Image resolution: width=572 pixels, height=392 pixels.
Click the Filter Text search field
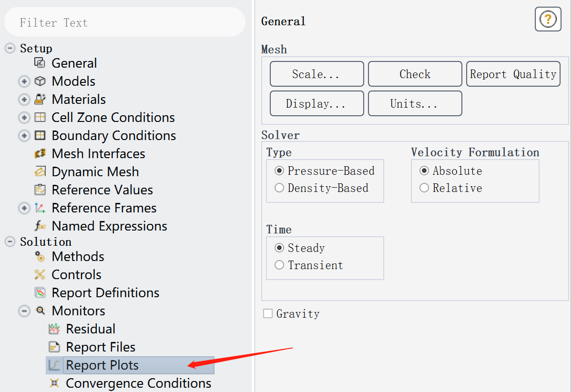point(125,22)
